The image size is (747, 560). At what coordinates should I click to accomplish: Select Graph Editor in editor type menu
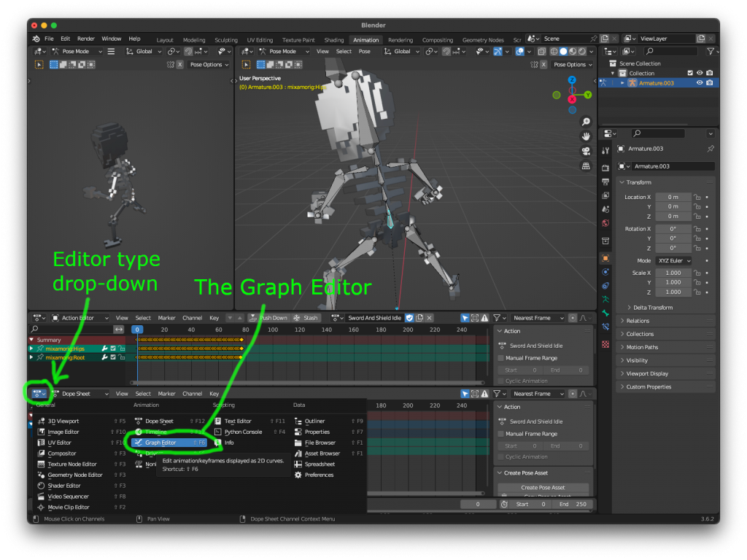click(160, 443)
